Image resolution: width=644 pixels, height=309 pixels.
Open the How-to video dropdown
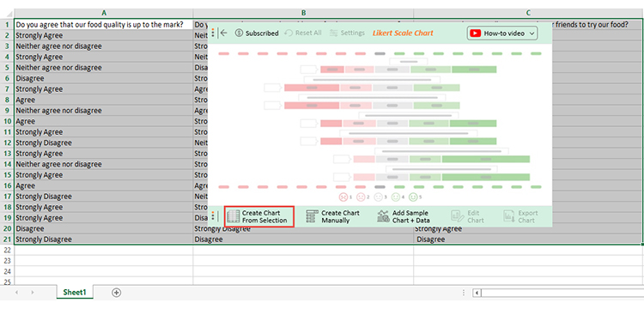pos(502,33)
